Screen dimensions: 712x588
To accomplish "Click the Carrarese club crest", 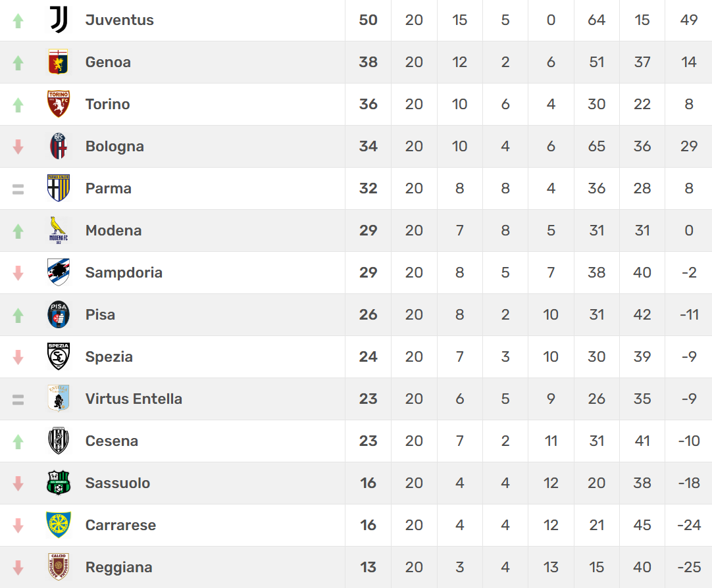I will tap(59, 525).
